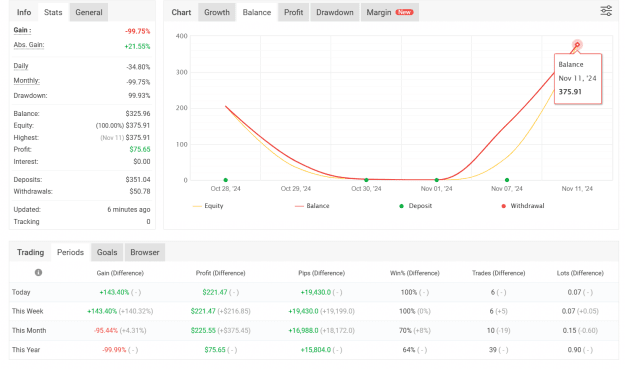Click Today's gain +143.40%
This screenshot has height=369, width=625.
click(x=114, y=292)
